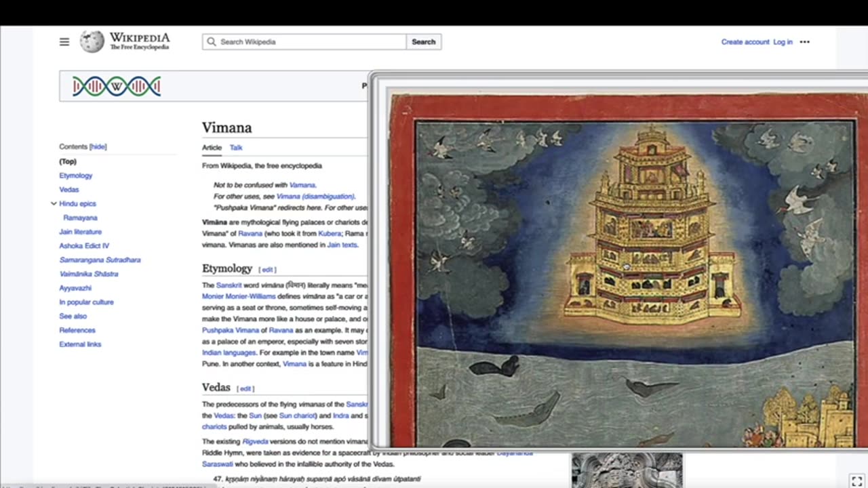
Task: Open the Pushpaka Vimana link
Action: [x=231, y=330]
